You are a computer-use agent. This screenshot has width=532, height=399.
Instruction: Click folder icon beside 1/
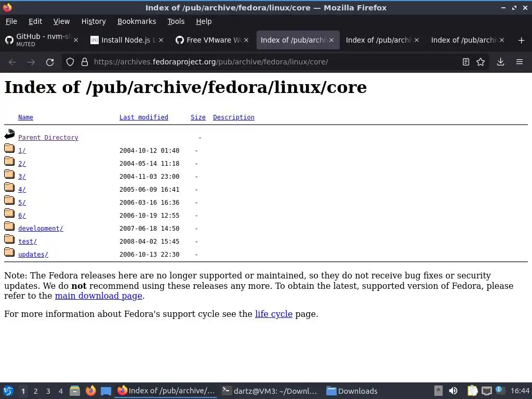[x=9, y=148]
